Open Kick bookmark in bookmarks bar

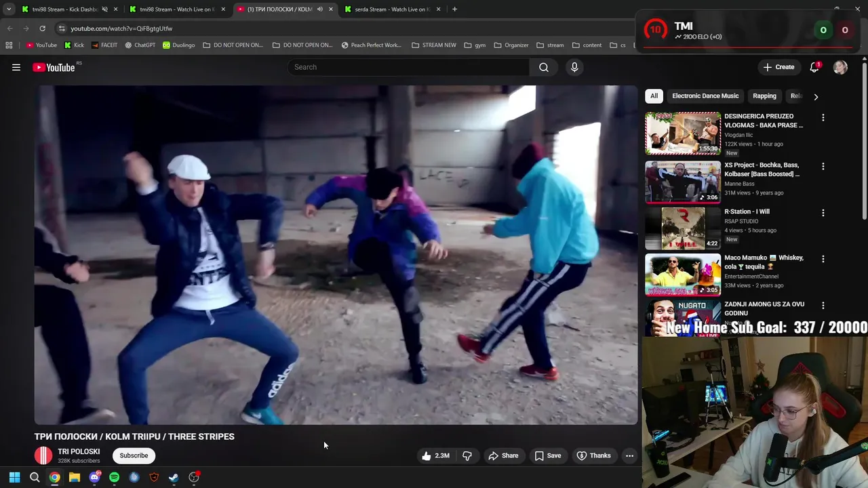tap(74, 45)
